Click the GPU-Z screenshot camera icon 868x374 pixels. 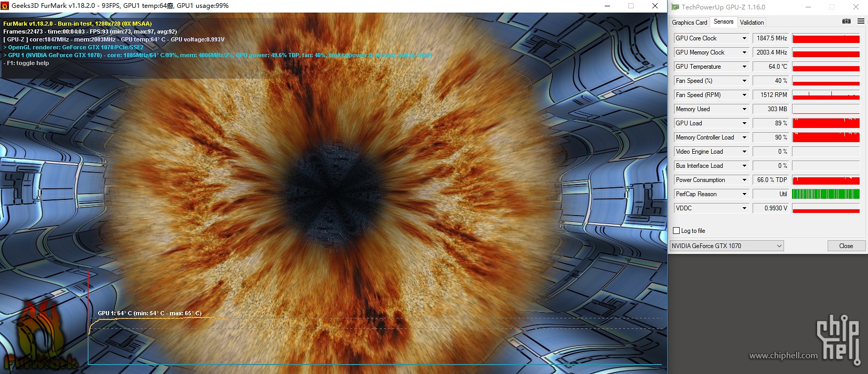(846, 22)
